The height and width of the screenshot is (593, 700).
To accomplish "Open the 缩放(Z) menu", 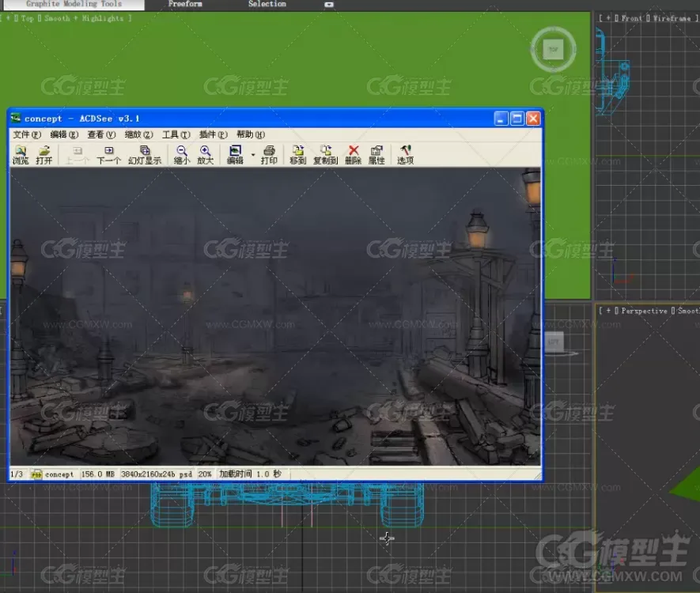I will tap(139, 134).
